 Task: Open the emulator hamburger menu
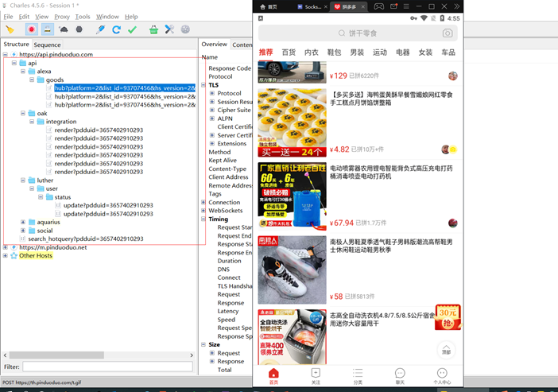[x=406, y=6]
